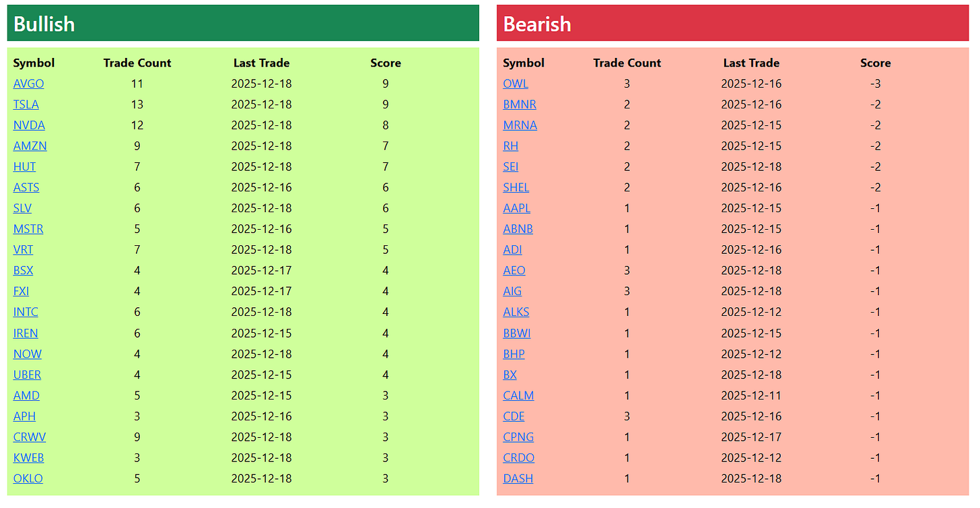The height and width of the screenshot is (508, 980).
Task: Click OWL's score value -3
Action: 876,84
